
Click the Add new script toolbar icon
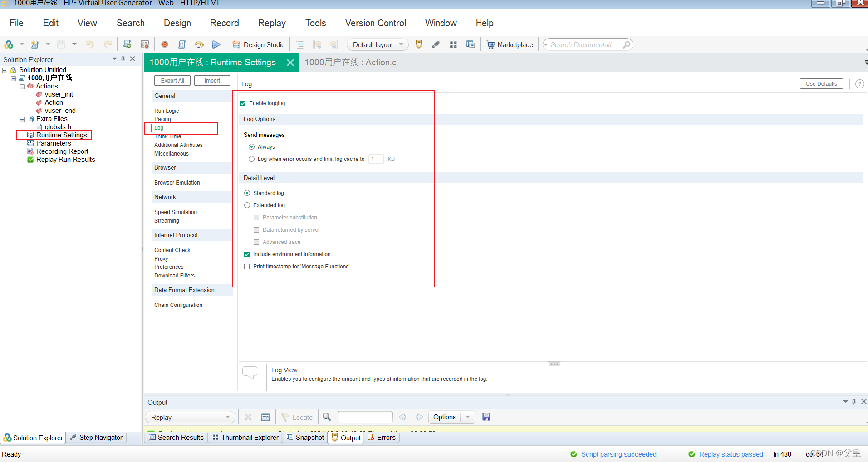coord(35,44)
